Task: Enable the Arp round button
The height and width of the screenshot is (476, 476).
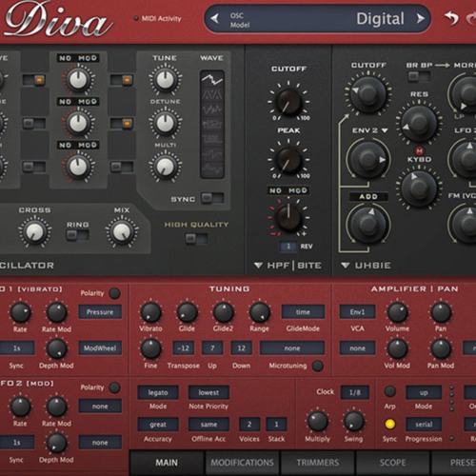Action: 389,391
